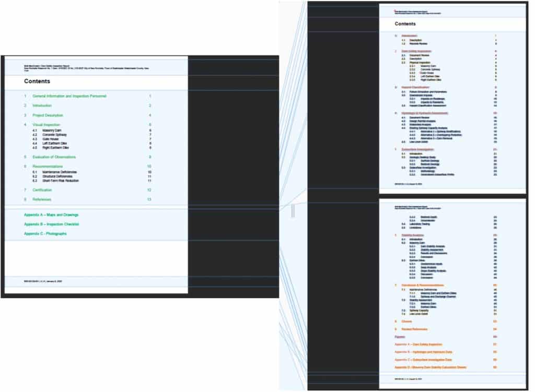The height and width of the screenshot is (392, 535).
Task: Click the Closure entry in right contents
Action: (406, 322)
